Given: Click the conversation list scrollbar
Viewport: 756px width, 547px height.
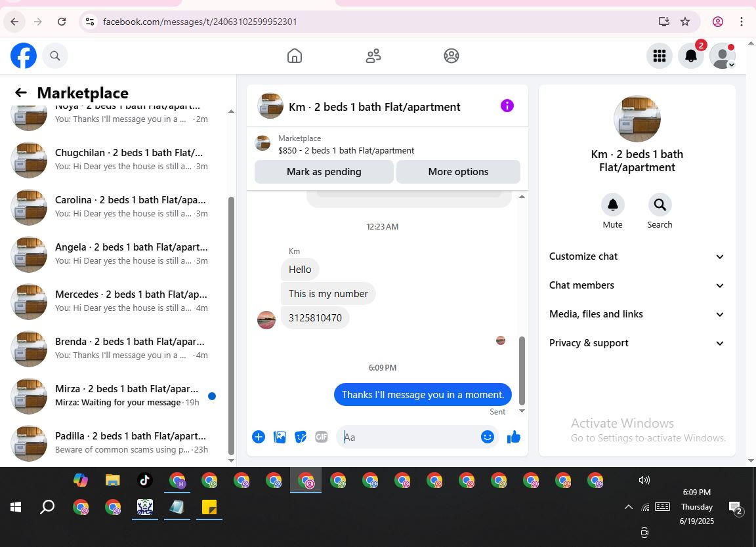Looking at the screenshot, I should point(231,325).
